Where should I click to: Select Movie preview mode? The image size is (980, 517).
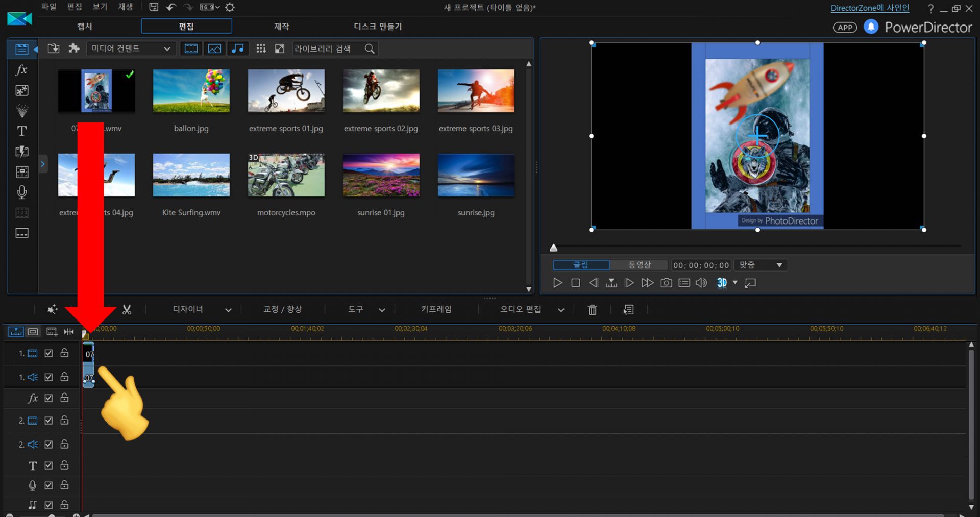point(639,265)
